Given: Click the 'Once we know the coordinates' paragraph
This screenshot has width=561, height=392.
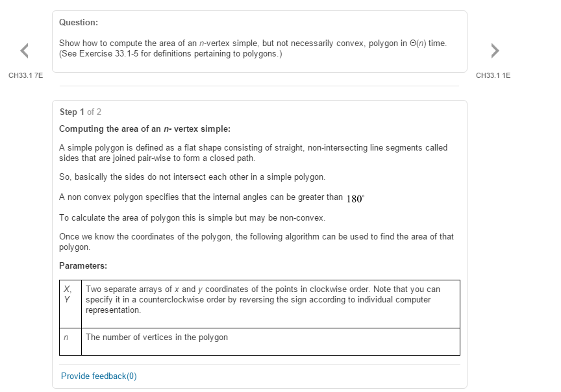Looking at the screenshot, I should point(256,242).
